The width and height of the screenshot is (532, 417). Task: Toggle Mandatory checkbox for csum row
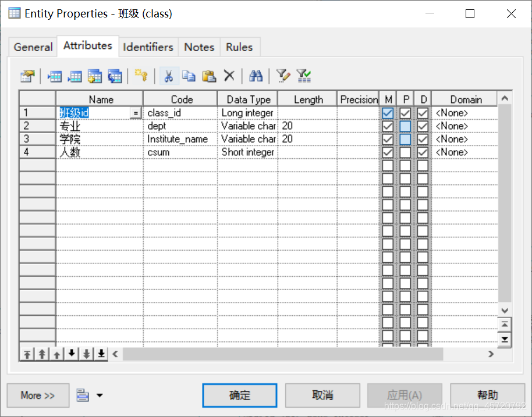pyautogui.click(x=388, y=152)
